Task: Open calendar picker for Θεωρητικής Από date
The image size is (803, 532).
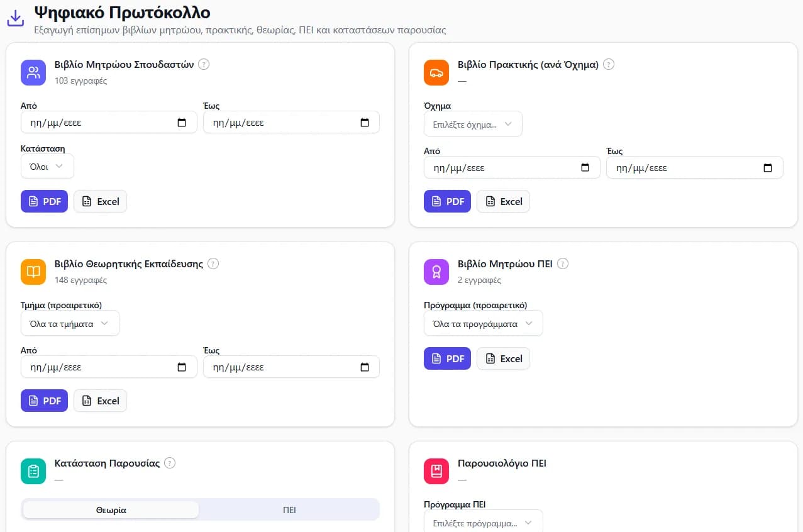Action: point(182,367)
